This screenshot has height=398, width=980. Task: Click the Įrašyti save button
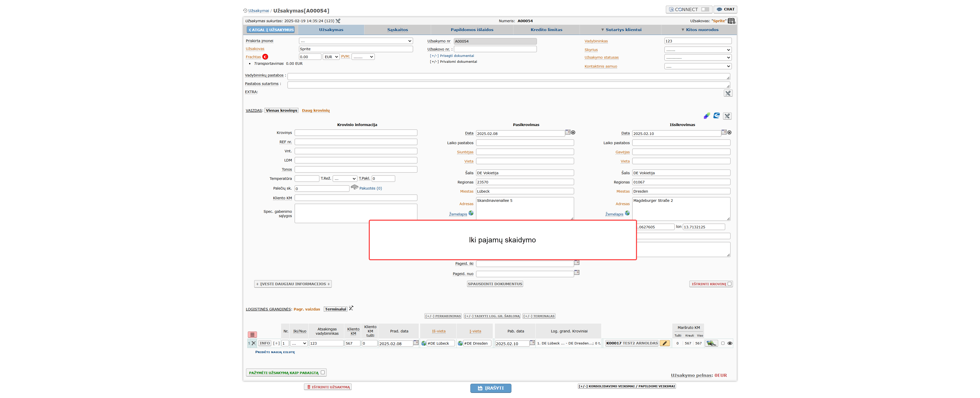[491, 388]
